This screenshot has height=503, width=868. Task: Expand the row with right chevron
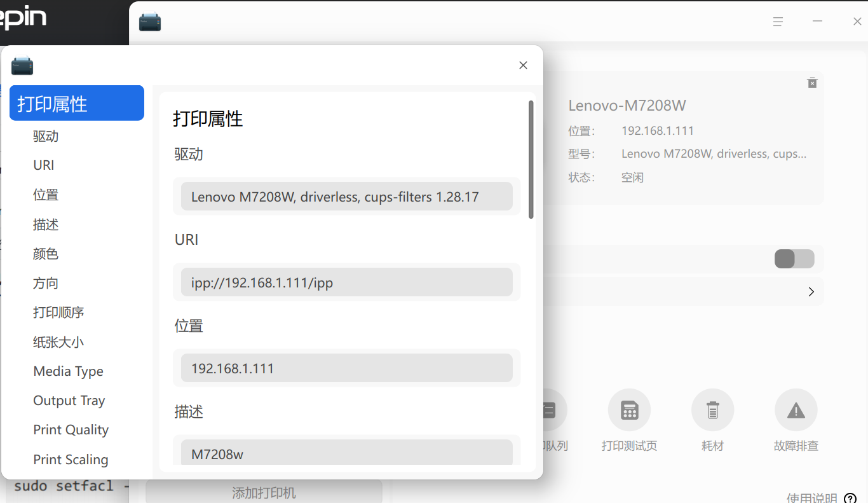point(811,292)
